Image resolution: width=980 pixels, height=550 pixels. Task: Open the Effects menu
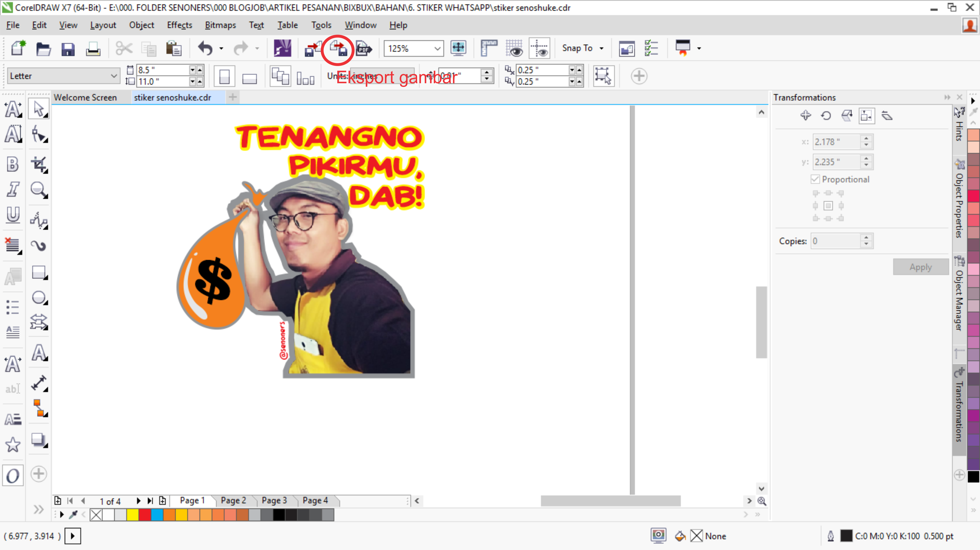pos(179,25)
